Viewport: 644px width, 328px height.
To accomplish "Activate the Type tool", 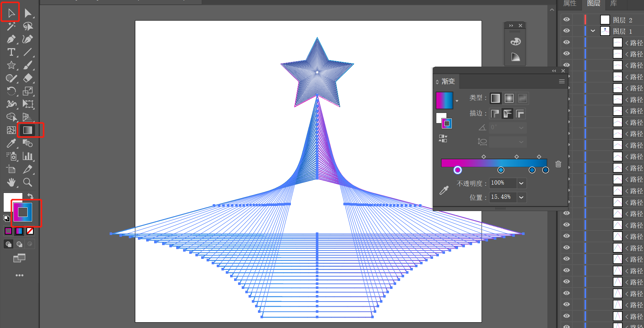I will [x=11, y=52].
